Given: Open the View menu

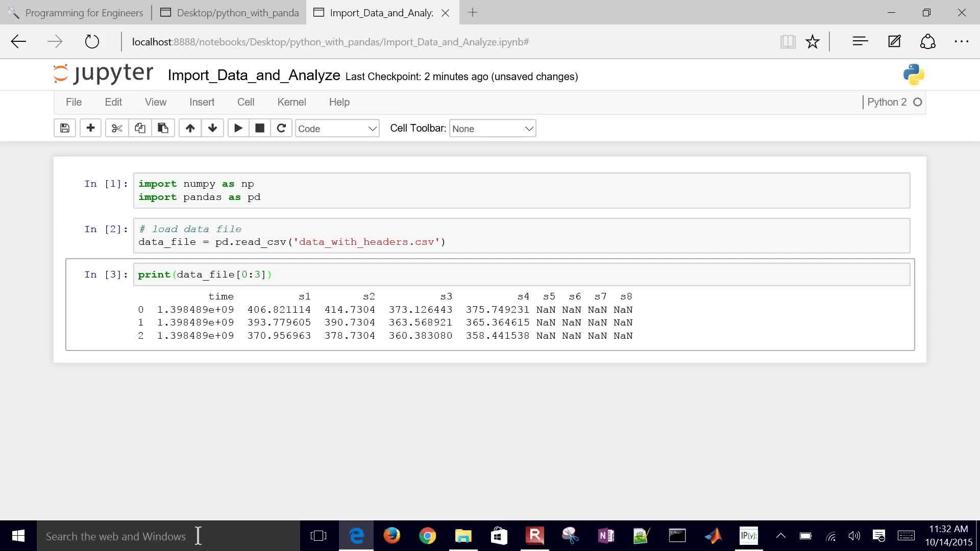Looking at the screenshot, I should [x=156, y=102].
